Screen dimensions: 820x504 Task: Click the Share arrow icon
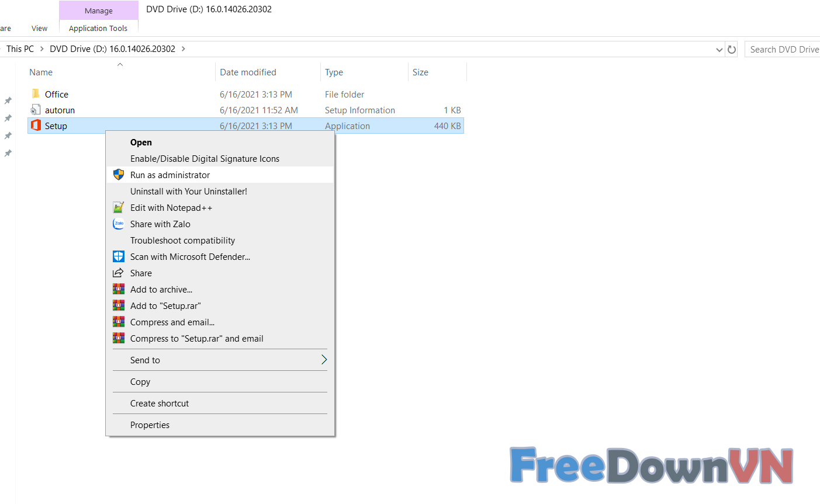point(119,273)
